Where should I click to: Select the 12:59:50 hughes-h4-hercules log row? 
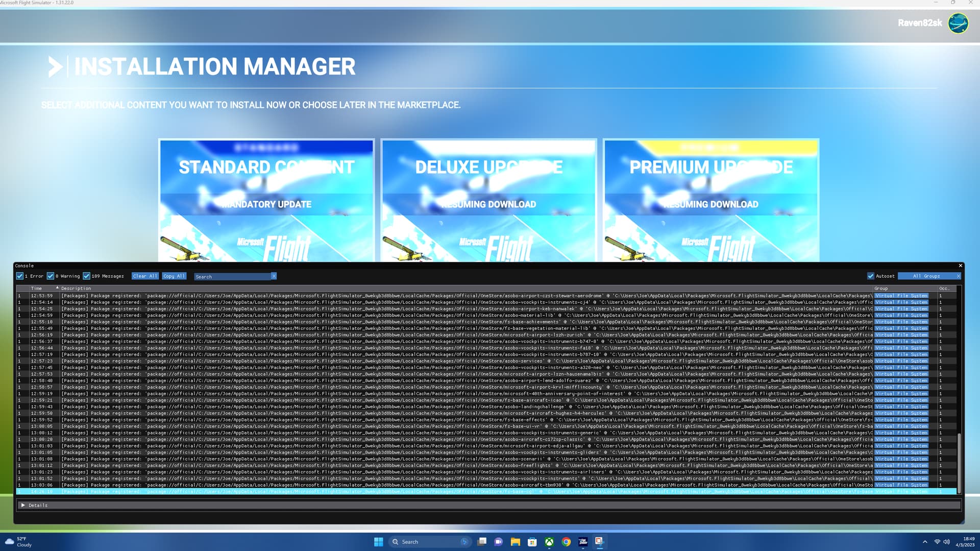[486, 413]
